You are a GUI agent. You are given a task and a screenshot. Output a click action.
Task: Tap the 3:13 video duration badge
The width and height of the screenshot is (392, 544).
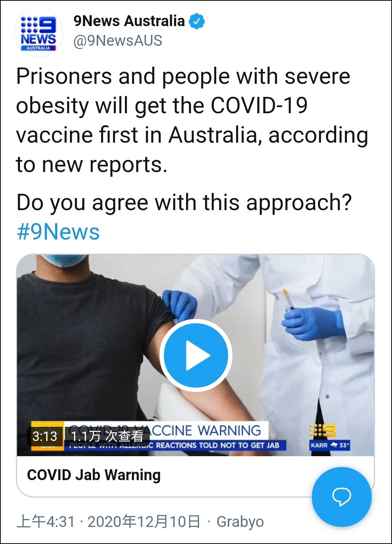pyautogui.click(x=45, y=436)
